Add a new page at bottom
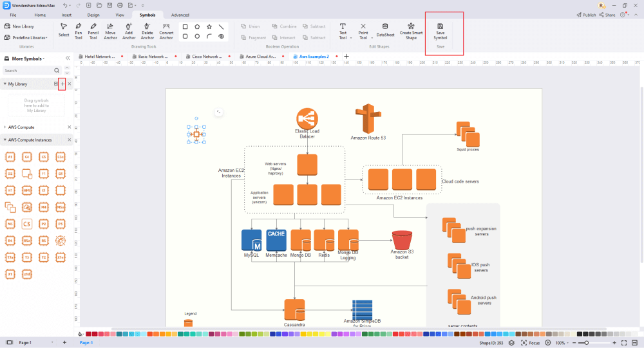 click(x=64, y=342)
